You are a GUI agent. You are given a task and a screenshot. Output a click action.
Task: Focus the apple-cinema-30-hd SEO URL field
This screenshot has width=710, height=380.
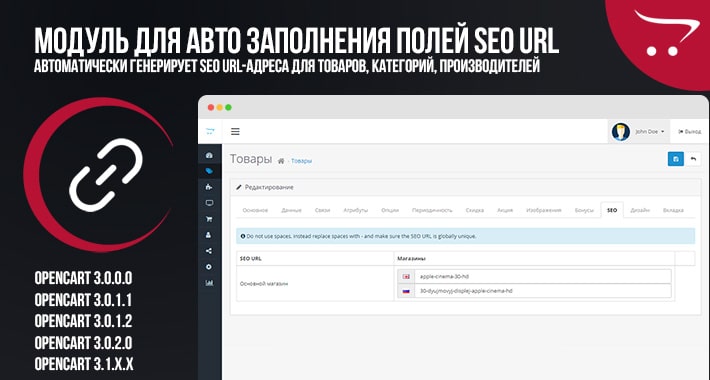pos(542,276)
